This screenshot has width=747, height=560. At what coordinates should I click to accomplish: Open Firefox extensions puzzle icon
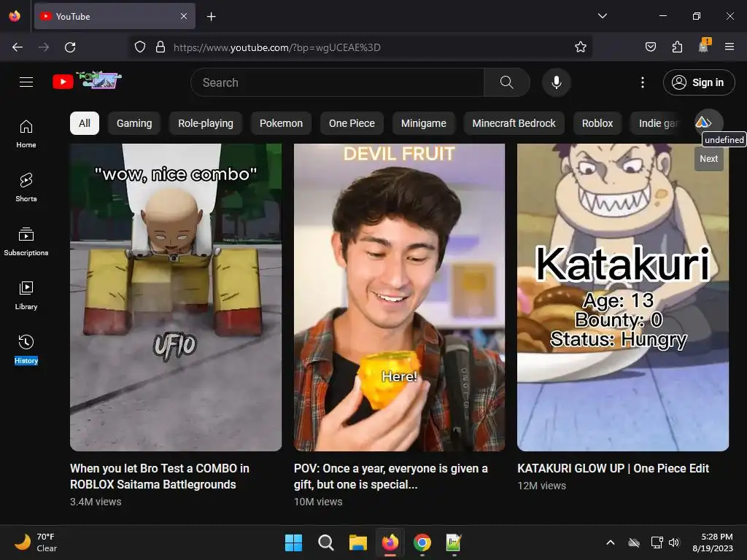[x=677, y=47]
